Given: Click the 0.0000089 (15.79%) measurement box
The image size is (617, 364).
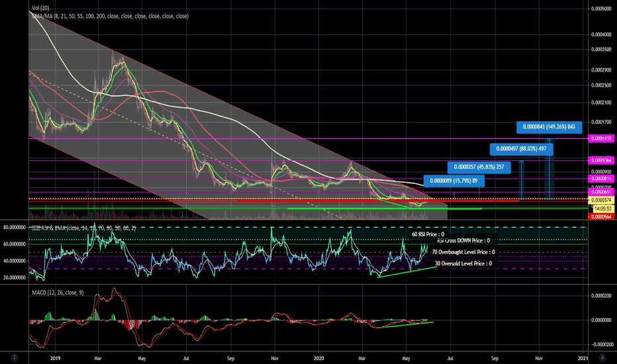Looking at the screenshot, I should [x=453, y=181].
